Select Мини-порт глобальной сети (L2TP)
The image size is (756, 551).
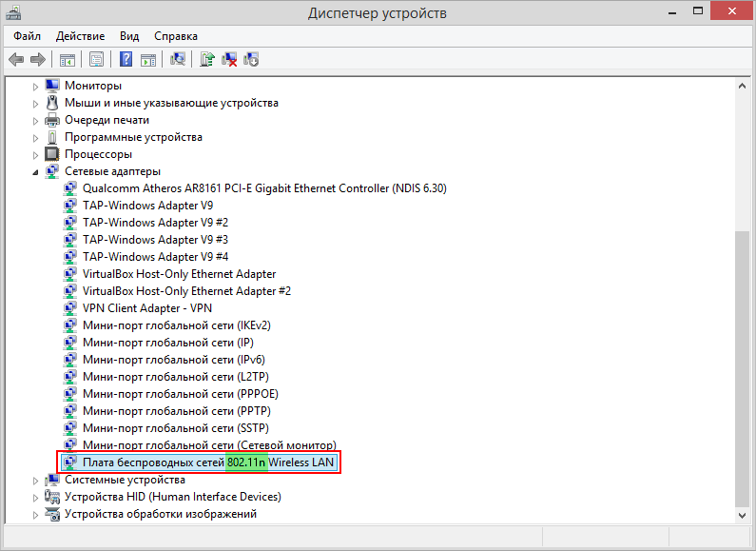pyautogui.click(x=176, y=376)
